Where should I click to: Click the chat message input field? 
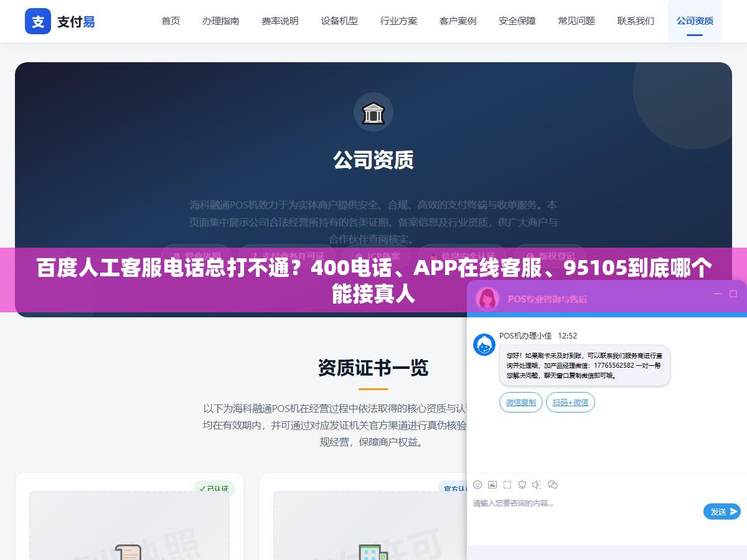(x=585, y=513)
